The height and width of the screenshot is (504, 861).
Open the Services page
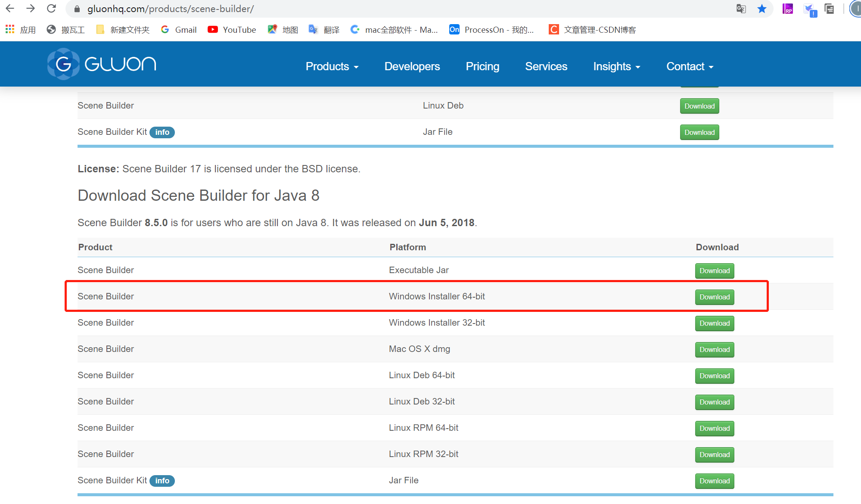pyautogui.click(x=546, y=66)
